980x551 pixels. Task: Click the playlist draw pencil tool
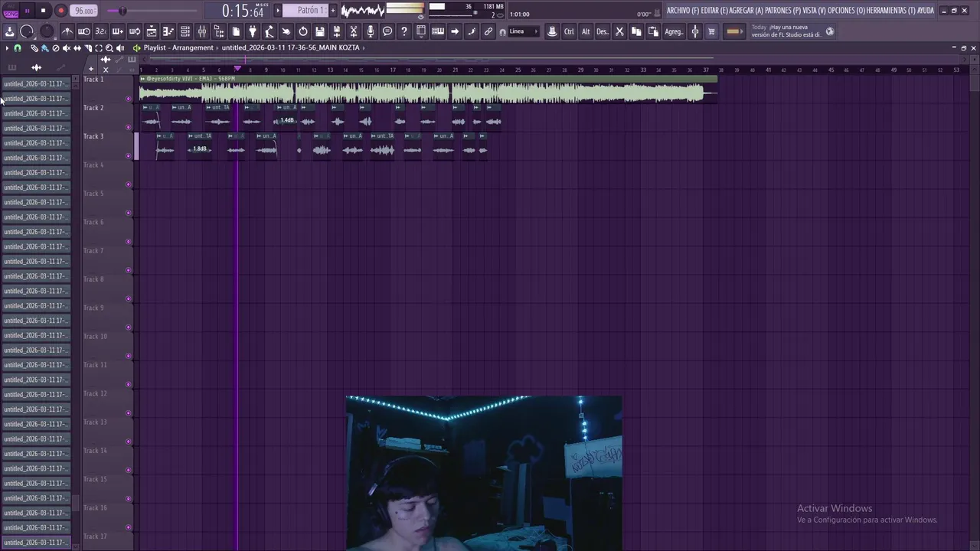(x=34, y=48)
